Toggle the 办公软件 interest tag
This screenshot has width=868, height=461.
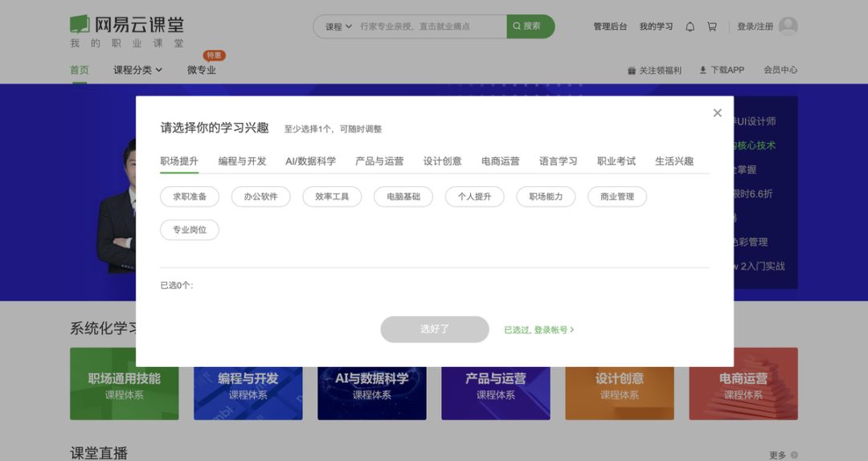click(x=260, y=197)
